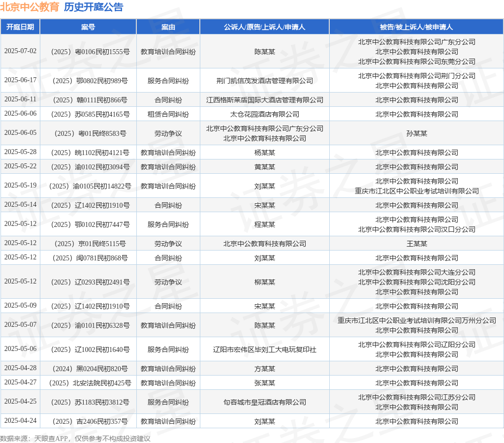Open the 北京中公教育 title link

(x=30, y=7)
